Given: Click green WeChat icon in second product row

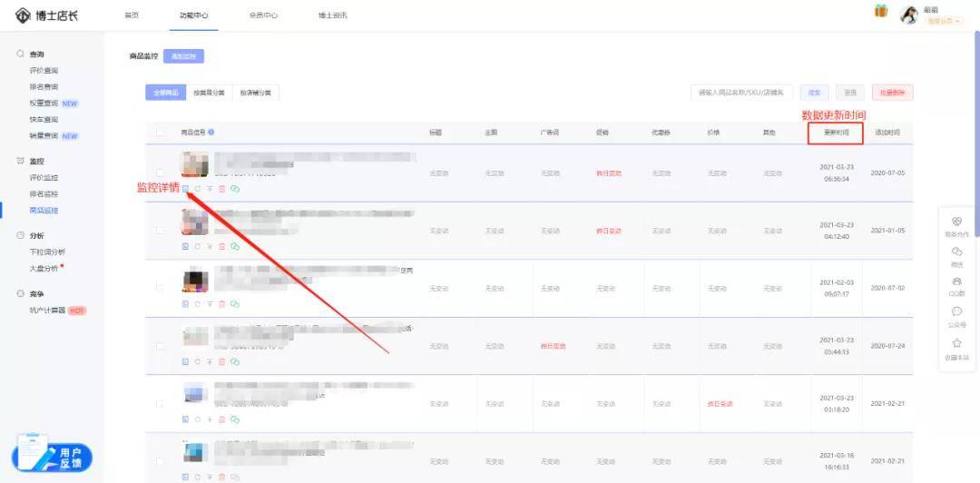Looking at the screenshot, I should click(x=234, y=246).
